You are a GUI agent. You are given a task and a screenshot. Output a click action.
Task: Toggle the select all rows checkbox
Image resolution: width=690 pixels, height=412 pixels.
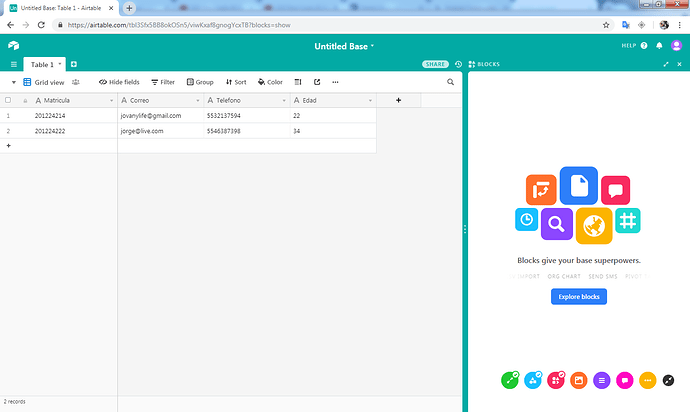coord(8,100)
